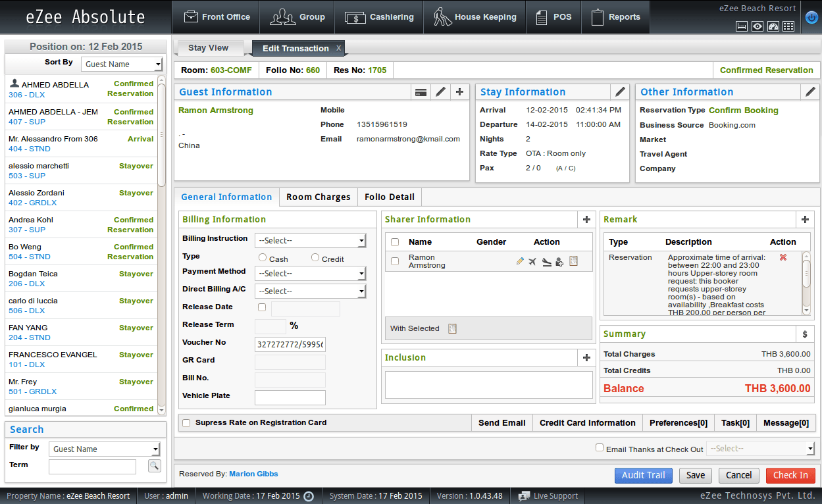
Task: Check the select-all box in the Sharer header
Action: tap(395, 242)
